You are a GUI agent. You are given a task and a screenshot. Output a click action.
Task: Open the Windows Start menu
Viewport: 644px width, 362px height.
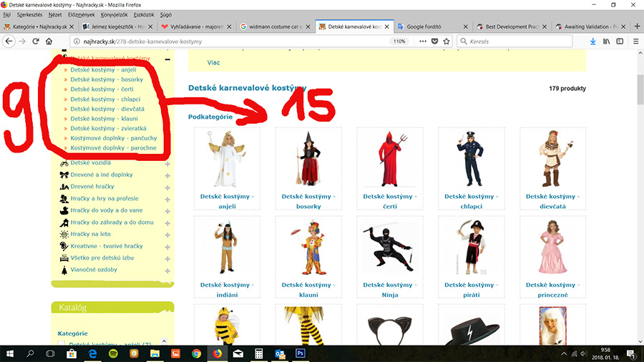coord(10,353)
